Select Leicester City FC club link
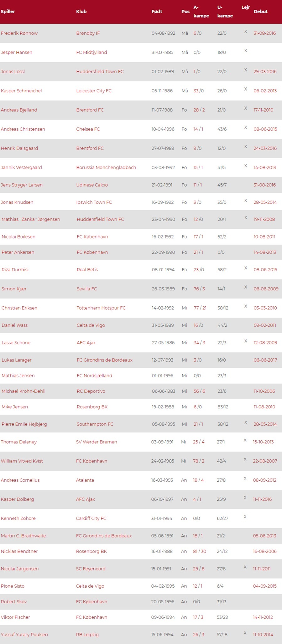 (94, 91)
